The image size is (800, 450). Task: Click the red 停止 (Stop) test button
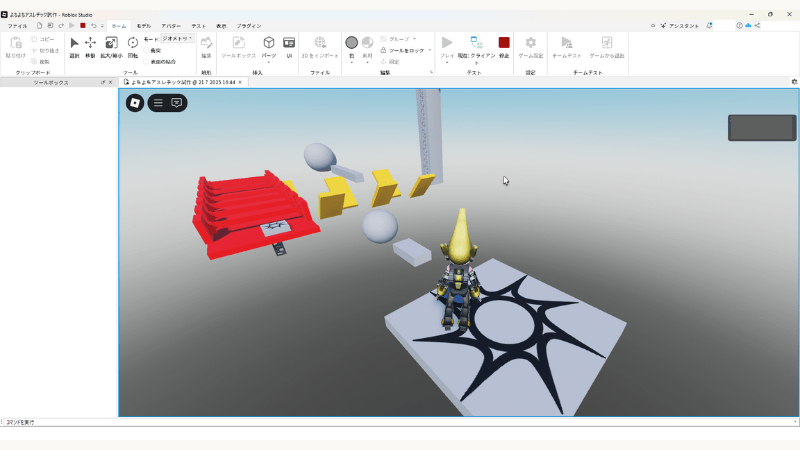pyautogui.click(x=504, y=42)
